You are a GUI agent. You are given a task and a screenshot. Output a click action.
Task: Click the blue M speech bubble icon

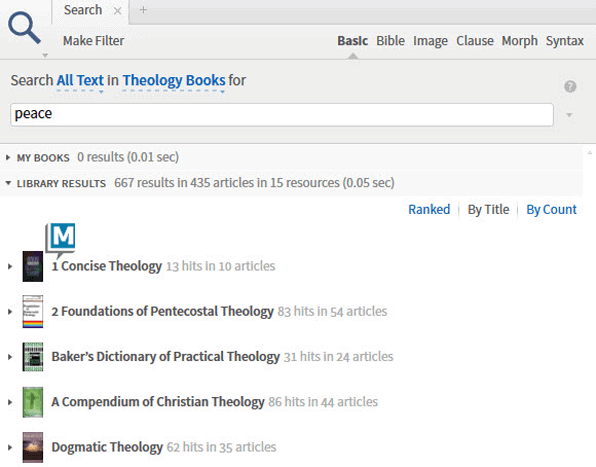[61, 238]
